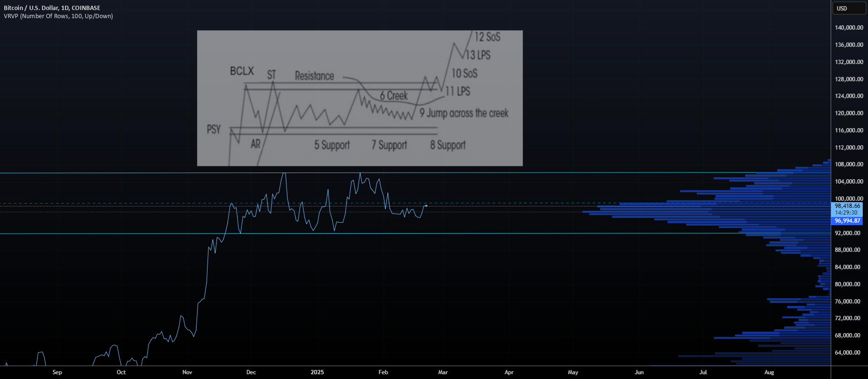Click the Wyckoff schematic image on the chart
The height and width of the screenshot is (379, 868).
[360, 98]
